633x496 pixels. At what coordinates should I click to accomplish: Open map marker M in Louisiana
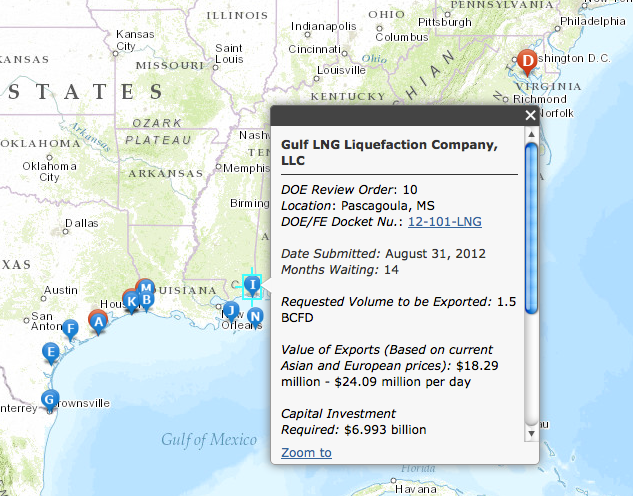(146, 288)
